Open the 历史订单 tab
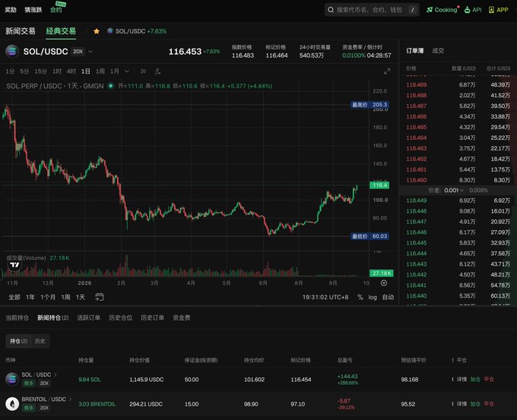The height and width of the screenshot is (420, 517). 152,317
